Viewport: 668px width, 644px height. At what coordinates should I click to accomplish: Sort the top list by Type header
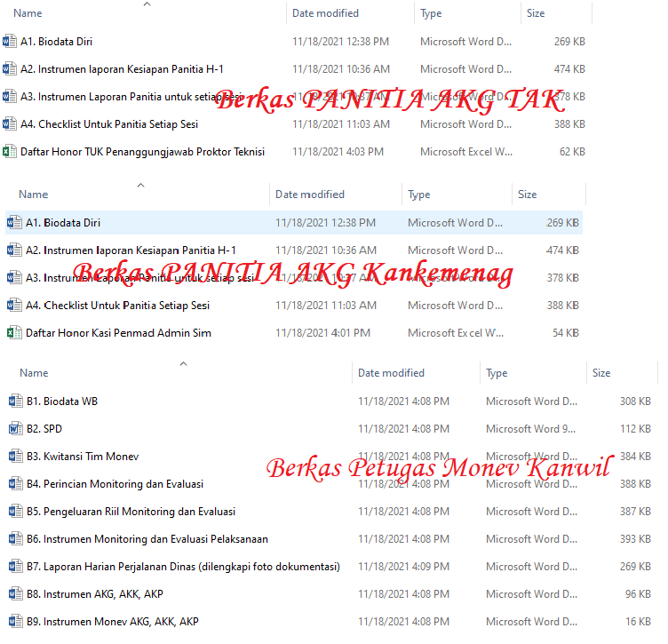431,13
